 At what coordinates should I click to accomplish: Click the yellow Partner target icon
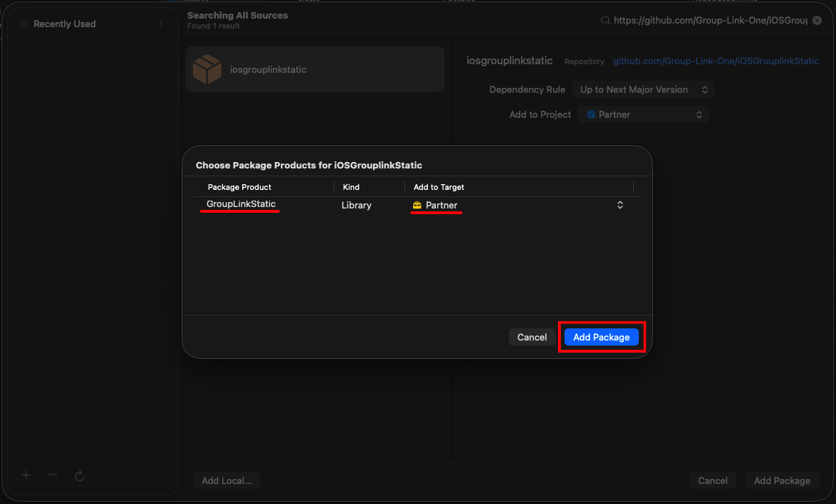[417, 205]
